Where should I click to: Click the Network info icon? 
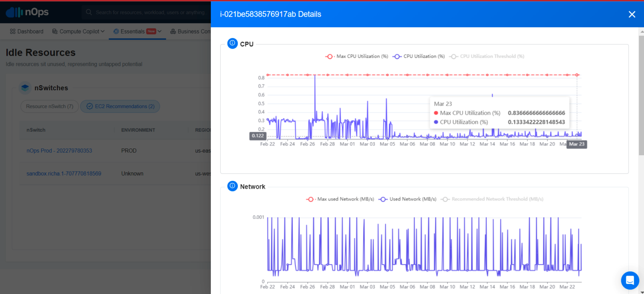coord(232,186)
